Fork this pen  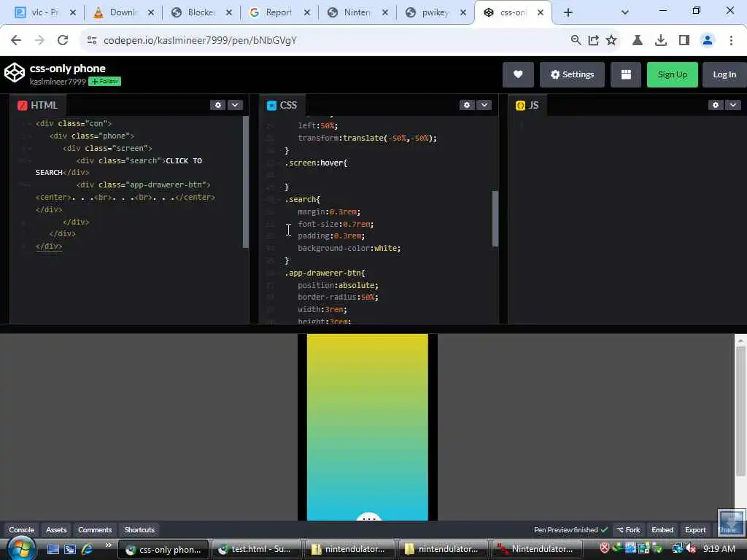[628, 529]
